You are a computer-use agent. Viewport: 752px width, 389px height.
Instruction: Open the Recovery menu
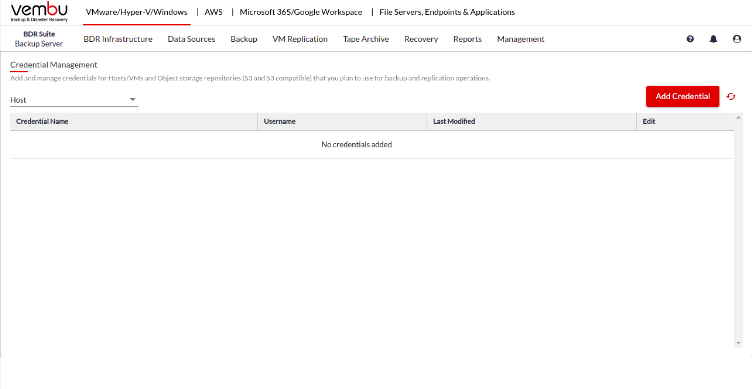tap(421, 39)
